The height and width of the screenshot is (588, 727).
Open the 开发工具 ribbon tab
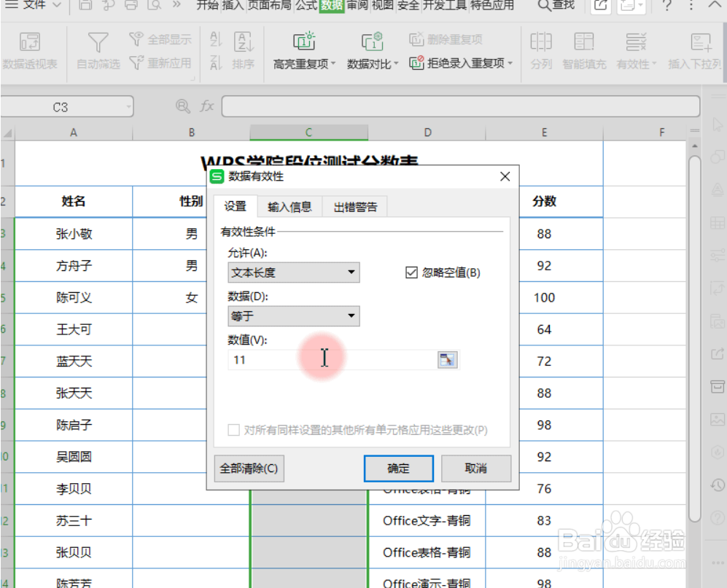point(445,6)
